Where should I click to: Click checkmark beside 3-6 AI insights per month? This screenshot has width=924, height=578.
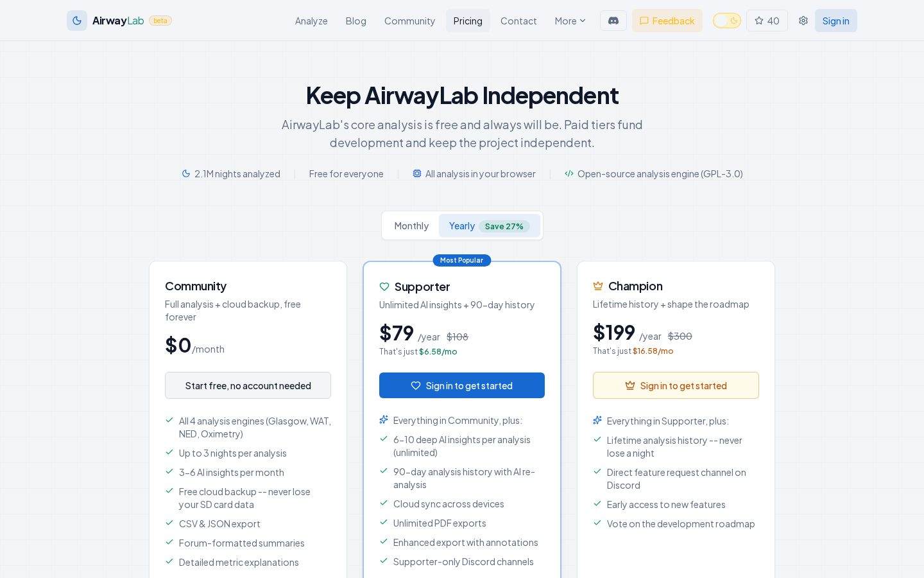169,471
